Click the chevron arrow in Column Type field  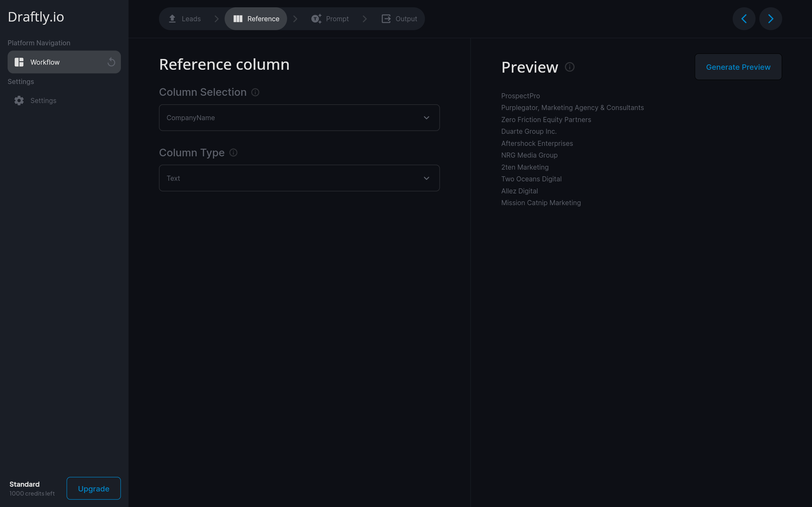pos(426,178)
